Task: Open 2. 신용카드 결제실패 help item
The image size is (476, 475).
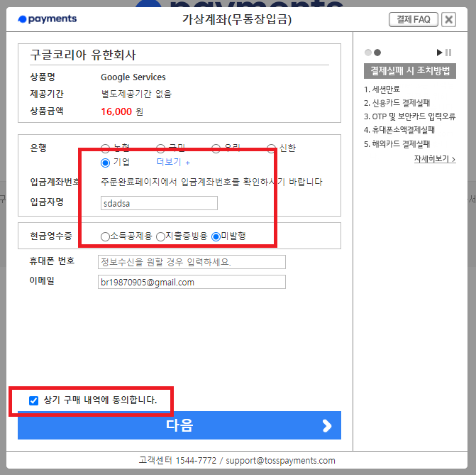Action: pyautogui.click(x=397, y=103)
